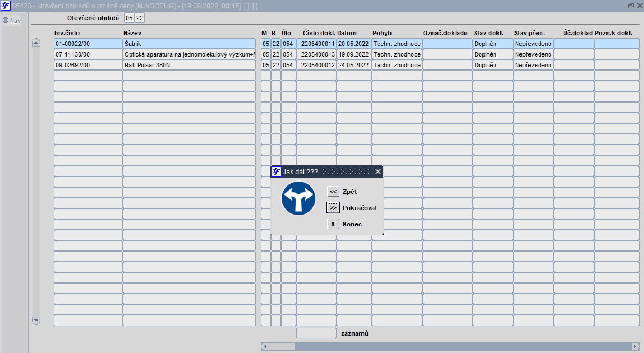
Task: Select inventory number 09-02692/00
Action: 88,65
